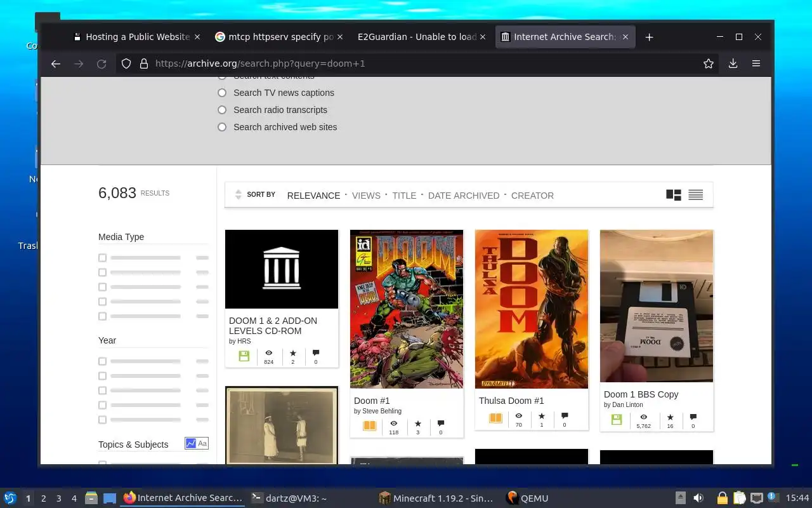
Task: Select Search archived web sites radio button
Action: (222, 127)
